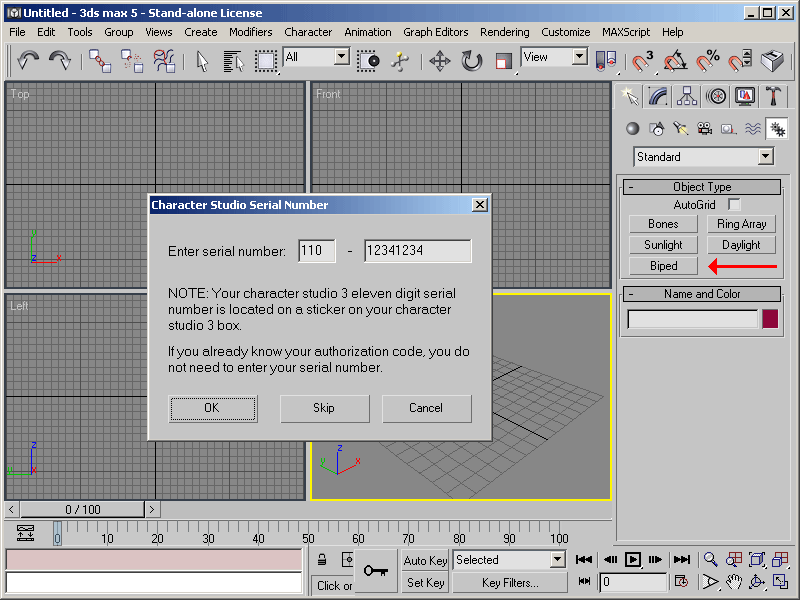Collapse the Object Type rollout

(x=702, y=187)
